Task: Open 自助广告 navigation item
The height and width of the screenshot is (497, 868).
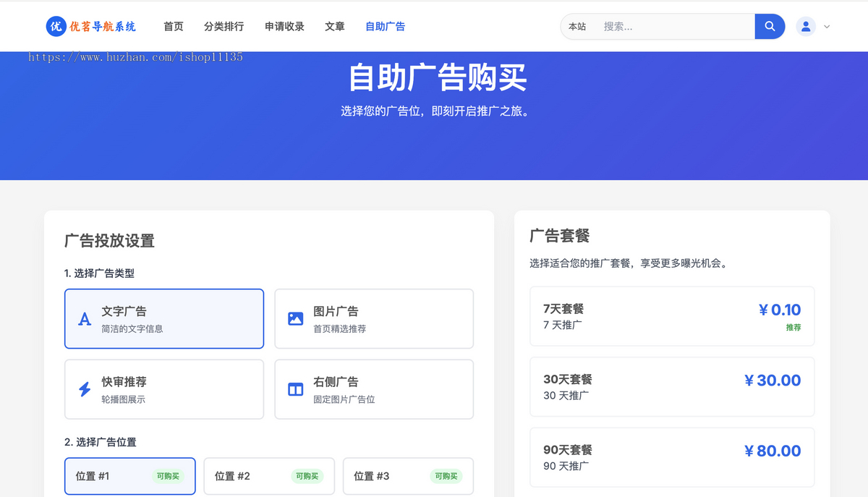Action: (x=385, y=27)
